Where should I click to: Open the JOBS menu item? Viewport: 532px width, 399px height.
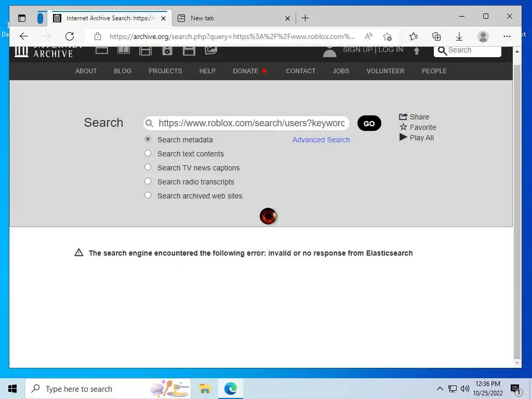coord(341,71)
